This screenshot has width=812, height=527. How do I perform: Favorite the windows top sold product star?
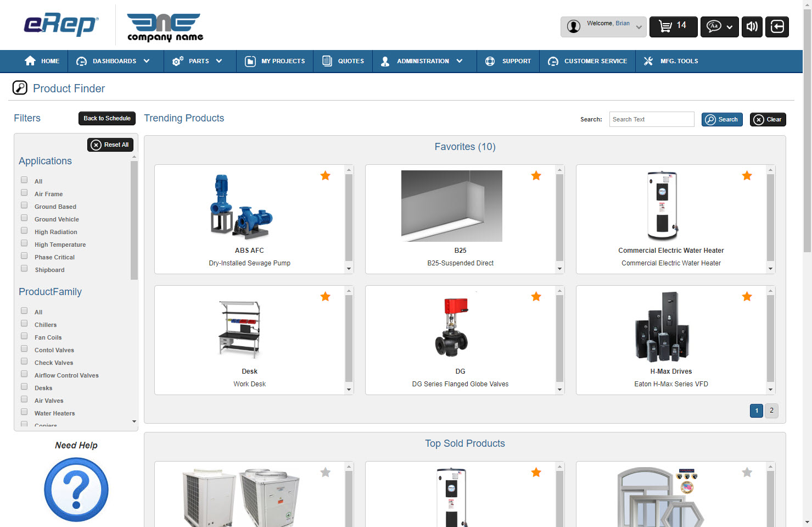(747, 473)
